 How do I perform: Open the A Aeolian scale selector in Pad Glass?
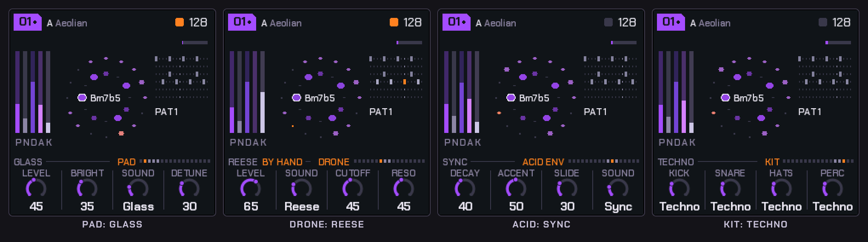click(67, 23)
